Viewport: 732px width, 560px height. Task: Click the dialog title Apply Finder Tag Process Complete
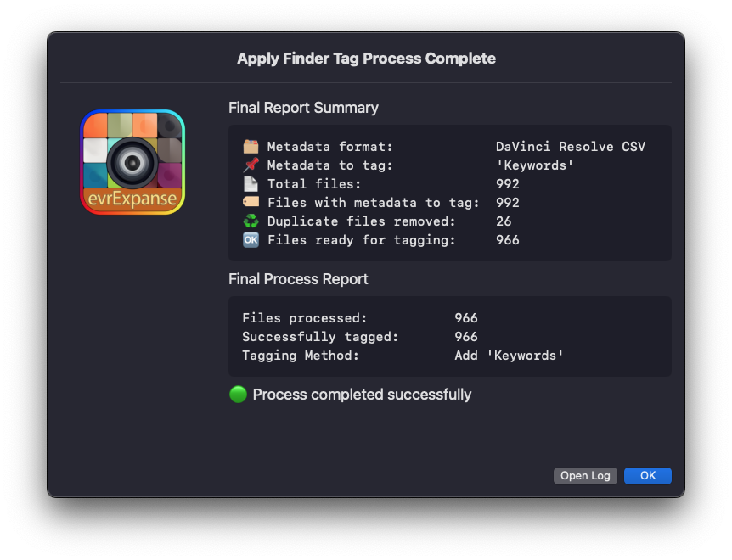click(x=366, y=59)
